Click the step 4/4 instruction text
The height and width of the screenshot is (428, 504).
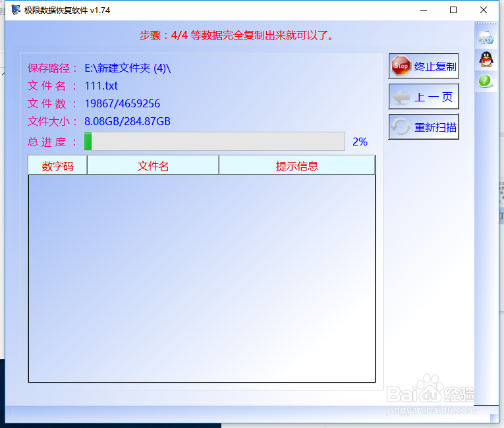coord(237,35)
